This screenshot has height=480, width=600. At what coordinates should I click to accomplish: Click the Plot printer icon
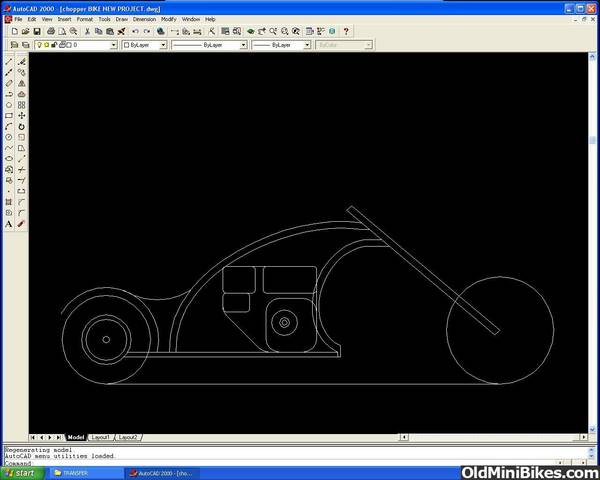coord(51,31)
